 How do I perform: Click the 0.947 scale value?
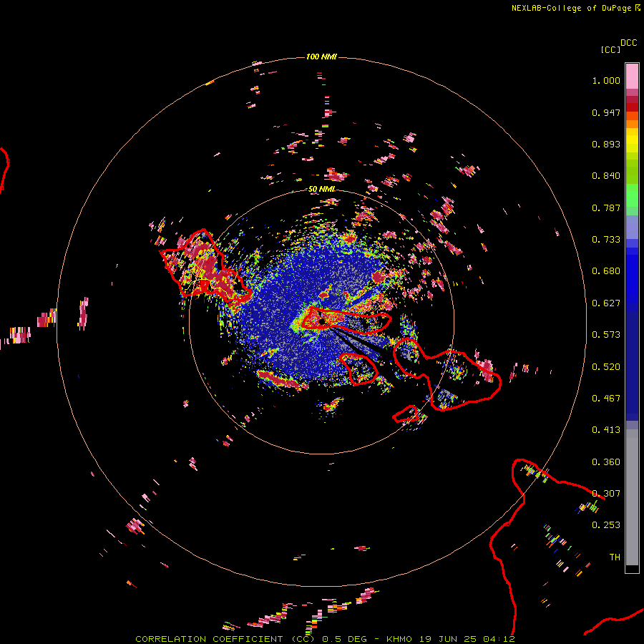pyautogui.click(x=606, y=112)
